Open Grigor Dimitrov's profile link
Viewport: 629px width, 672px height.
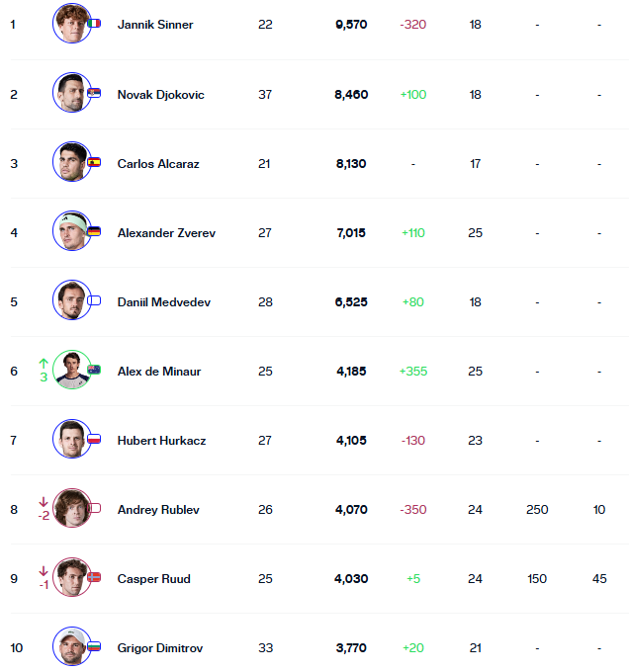160,648
